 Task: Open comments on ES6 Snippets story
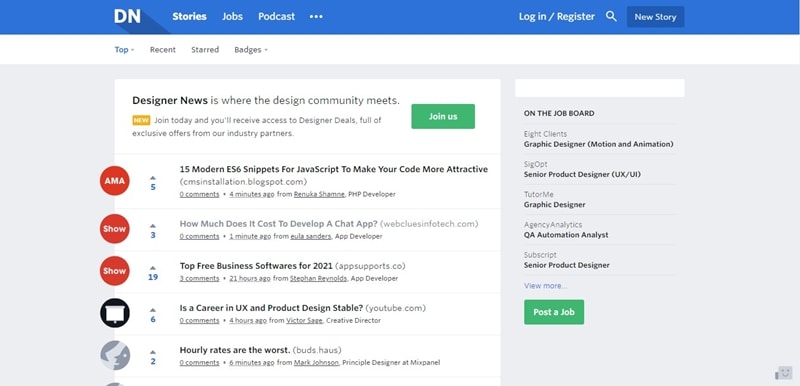[x=199, y=194]
